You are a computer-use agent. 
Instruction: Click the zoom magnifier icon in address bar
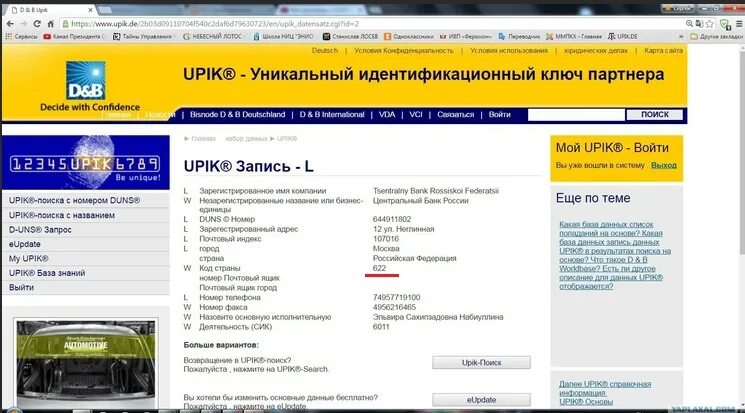coord(689,24)
